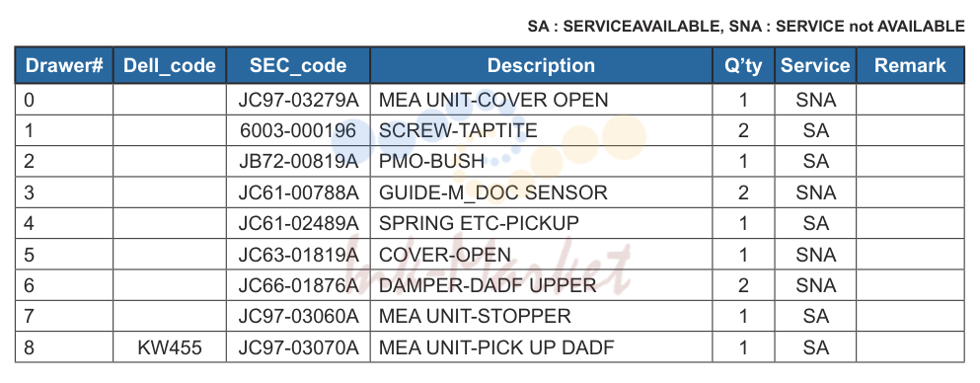The image size is (980, 383).
Task: Click the Remark column header
Action: [910, 65]
